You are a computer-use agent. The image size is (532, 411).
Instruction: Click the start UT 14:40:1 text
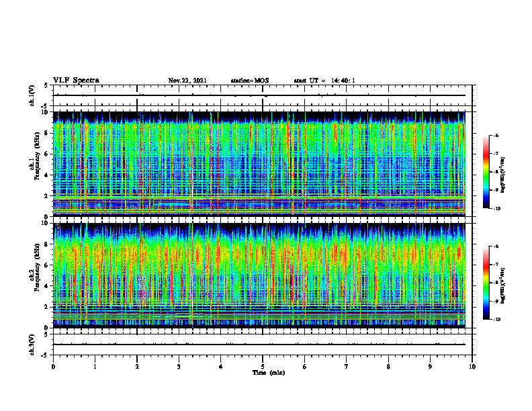pyautogui.click(x=324, y=81)
